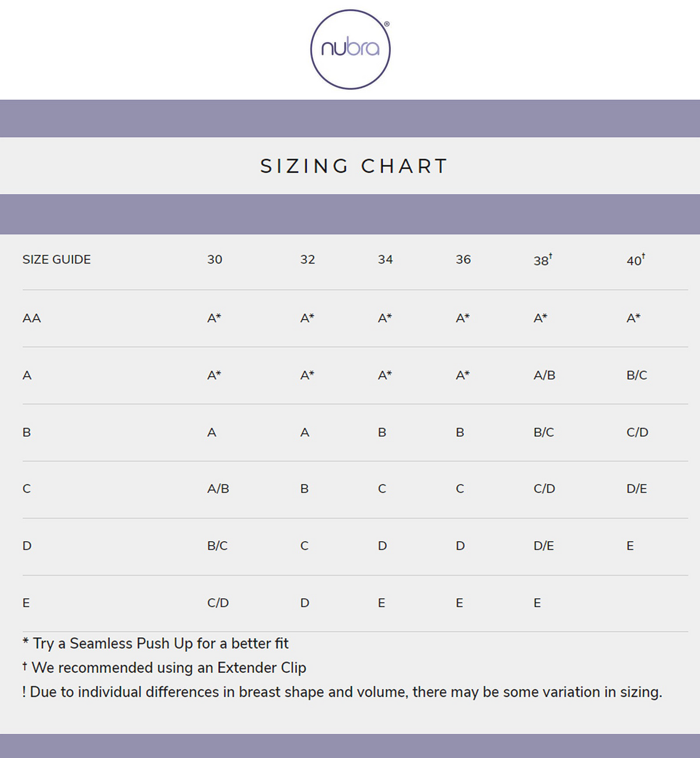
Task: Click the sizing variation disclaimer note
Action: (342, 692)
